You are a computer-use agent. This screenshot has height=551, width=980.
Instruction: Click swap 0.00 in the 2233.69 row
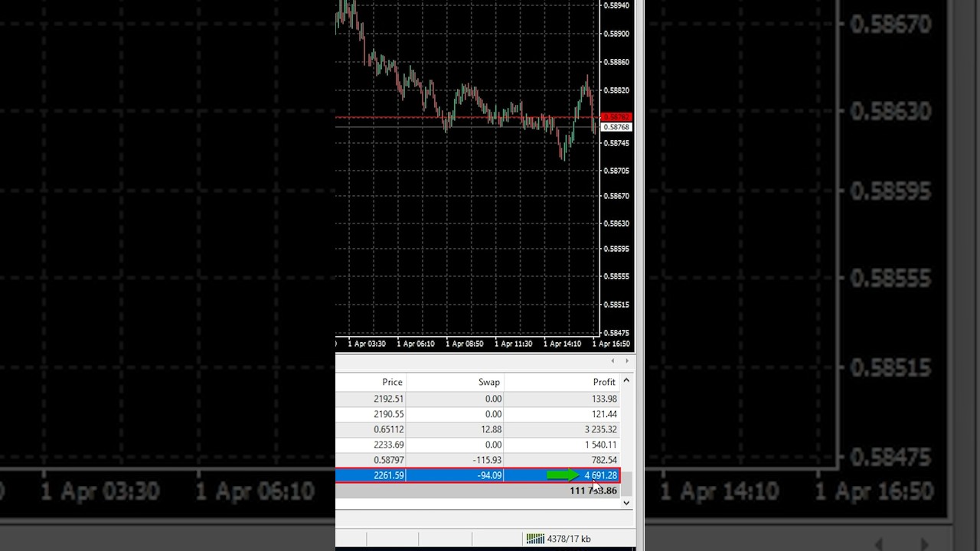493,445
